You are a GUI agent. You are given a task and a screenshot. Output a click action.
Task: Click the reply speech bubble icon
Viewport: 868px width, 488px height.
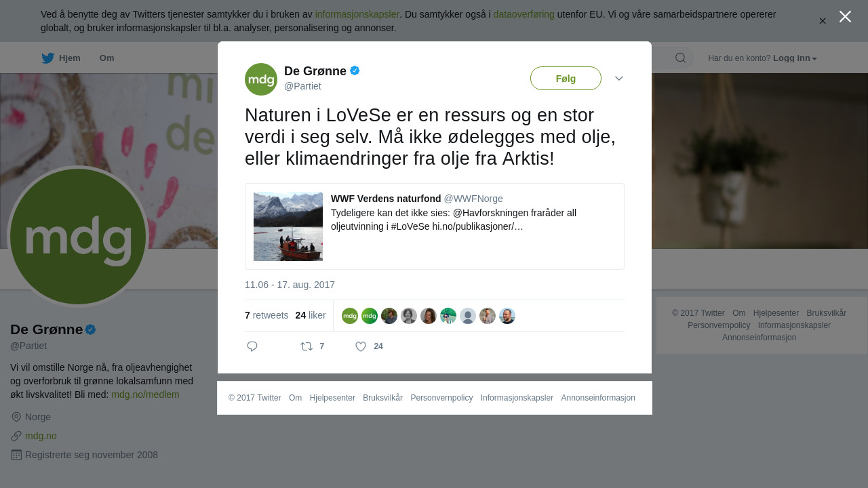[252, 346]
